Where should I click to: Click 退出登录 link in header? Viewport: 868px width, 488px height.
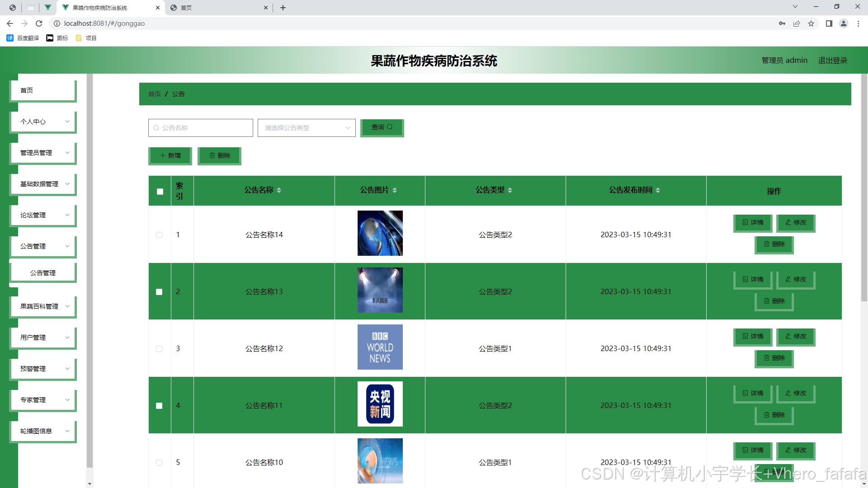[x=832, y=60]
